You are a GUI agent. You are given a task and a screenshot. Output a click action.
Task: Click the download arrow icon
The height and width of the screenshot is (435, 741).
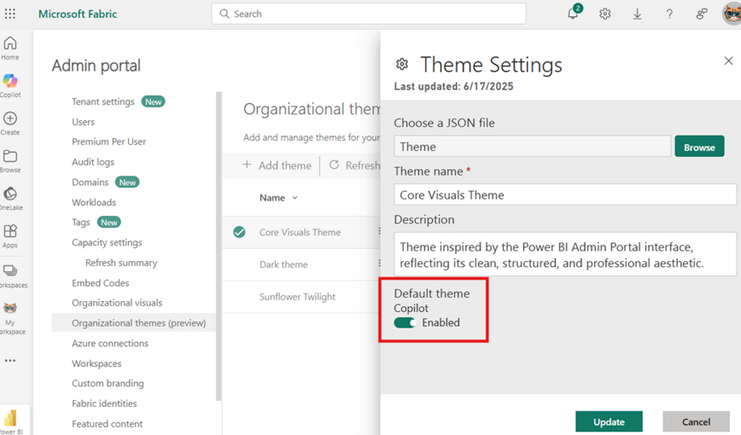tap(637, 14)
